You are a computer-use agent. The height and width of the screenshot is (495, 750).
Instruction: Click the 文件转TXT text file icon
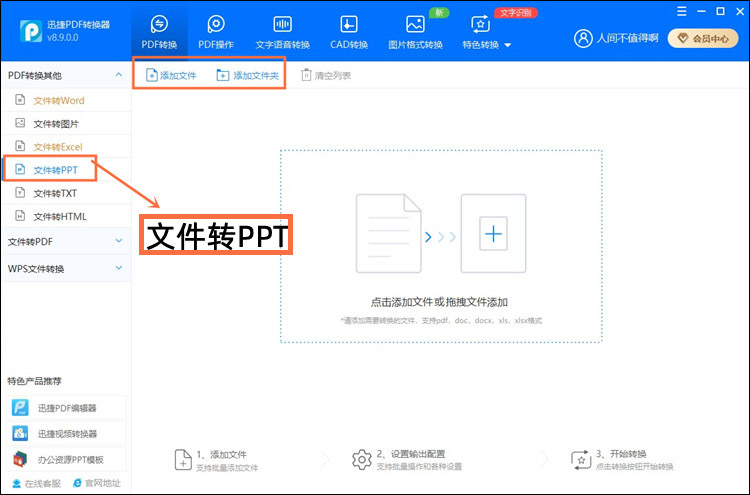(x=20, y=192)
